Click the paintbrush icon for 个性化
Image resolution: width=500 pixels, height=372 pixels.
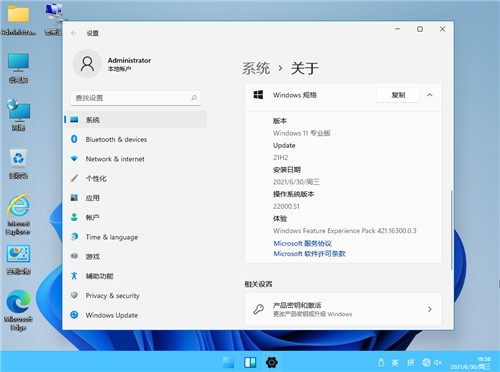pos(74,178)
